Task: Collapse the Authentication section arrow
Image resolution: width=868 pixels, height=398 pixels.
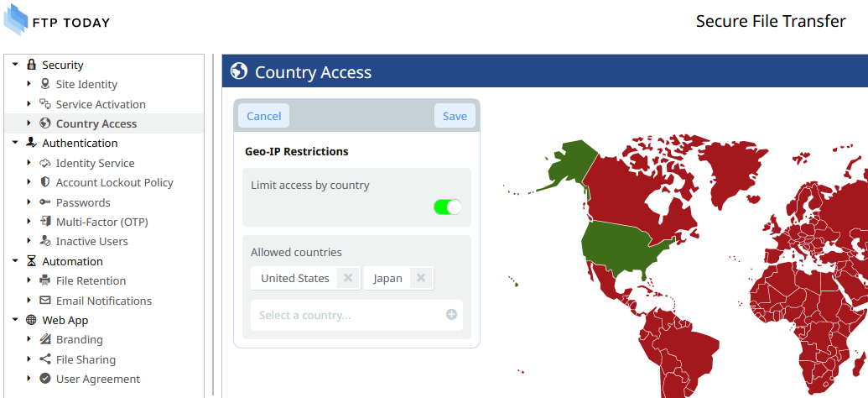Action: coord(15,143)
